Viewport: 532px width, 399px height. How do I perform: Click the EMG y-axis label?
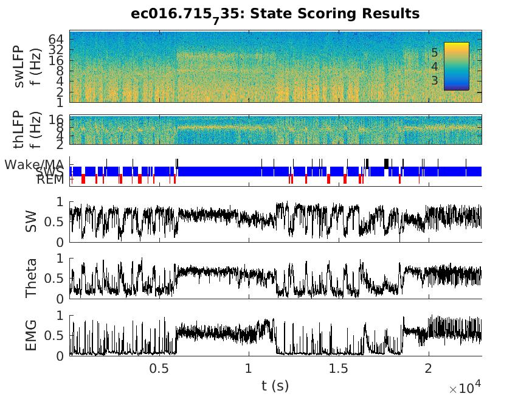(30, 335)
